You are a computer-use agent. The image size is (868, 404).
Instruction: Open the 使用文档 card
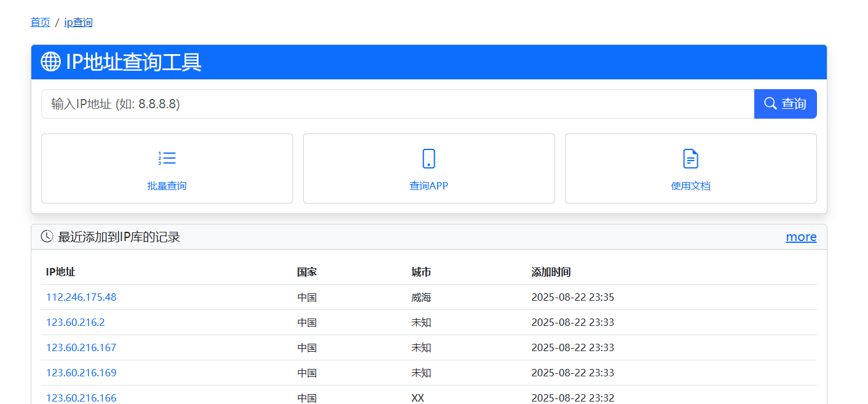tap(691, 169)
